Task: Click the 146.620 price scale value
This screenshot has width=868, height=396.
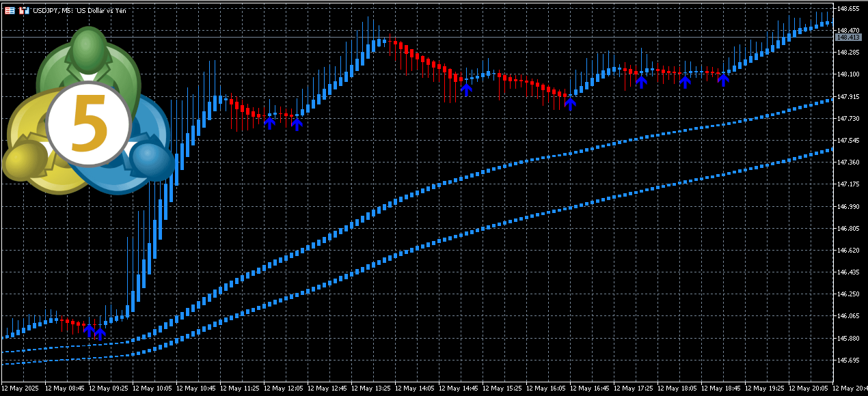Action: pos(848,251)
